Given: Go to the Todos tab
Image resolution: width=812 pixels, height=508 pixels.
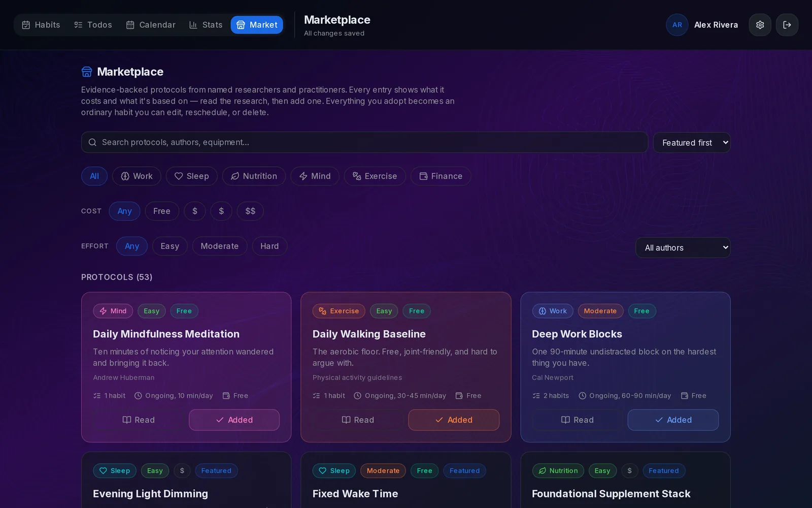Looking at the screenshot, I should coord(93,25).
